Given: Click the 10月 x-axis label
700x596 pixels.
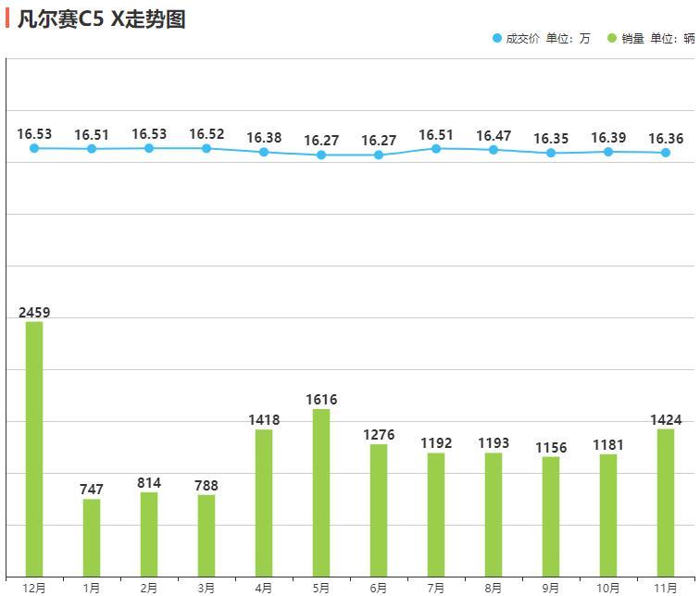Looking at the screenshot, I should pyautogui.click(x=607, y=588).
